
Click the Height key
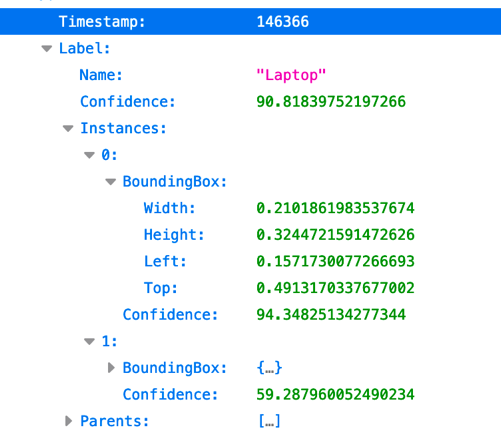[x=174, y=235]
